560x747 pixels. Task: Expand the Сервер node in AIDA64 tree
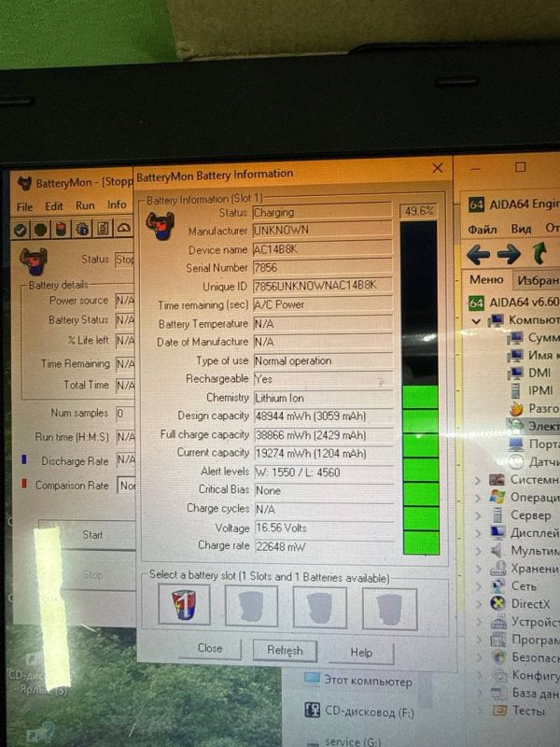click(x=478, y=515)
